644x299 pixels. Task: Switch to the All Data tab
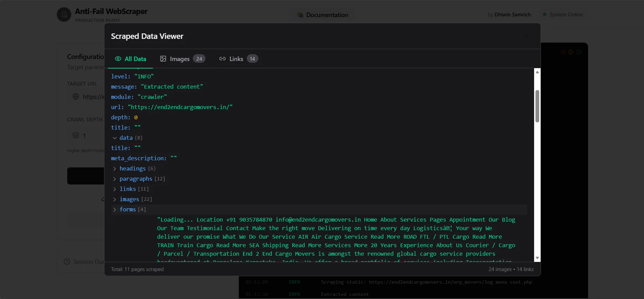pyautogui.click(x=130, y=59)
